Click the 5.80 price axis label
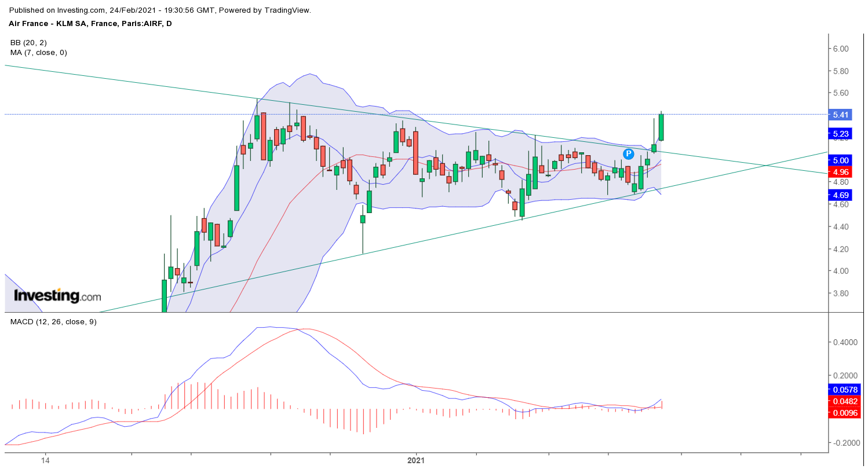 click(x=841, y=71)
